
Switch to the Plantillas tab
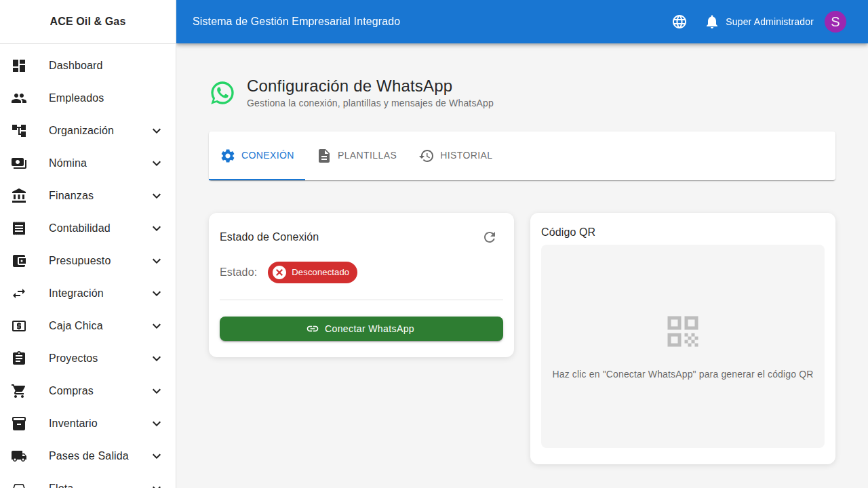(x=357, y=155)
